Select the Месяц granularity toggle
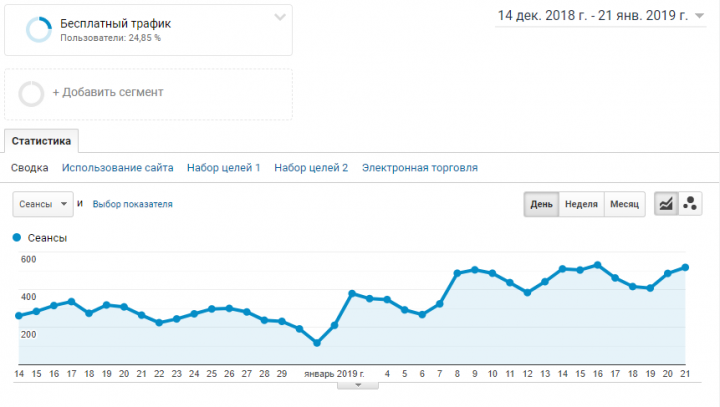This screenshot has width=720, height=407. [624, 204]
